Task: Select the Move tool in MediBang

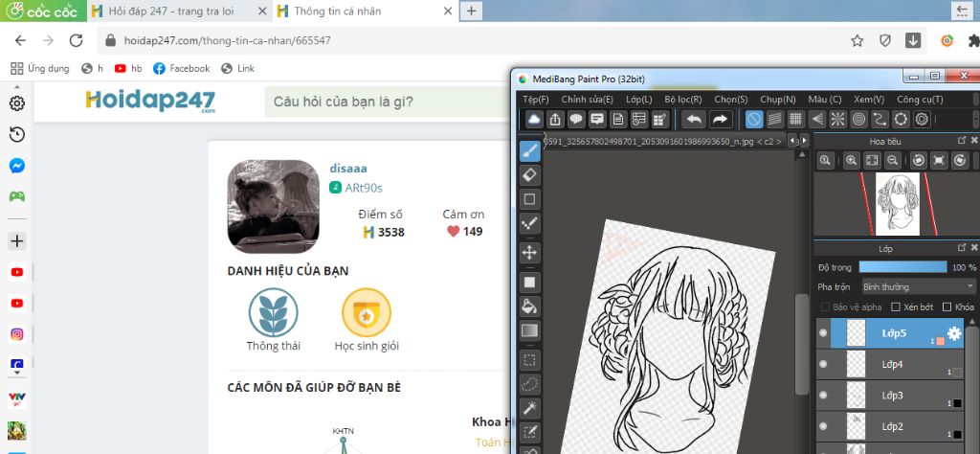Action: coord(530,253)
